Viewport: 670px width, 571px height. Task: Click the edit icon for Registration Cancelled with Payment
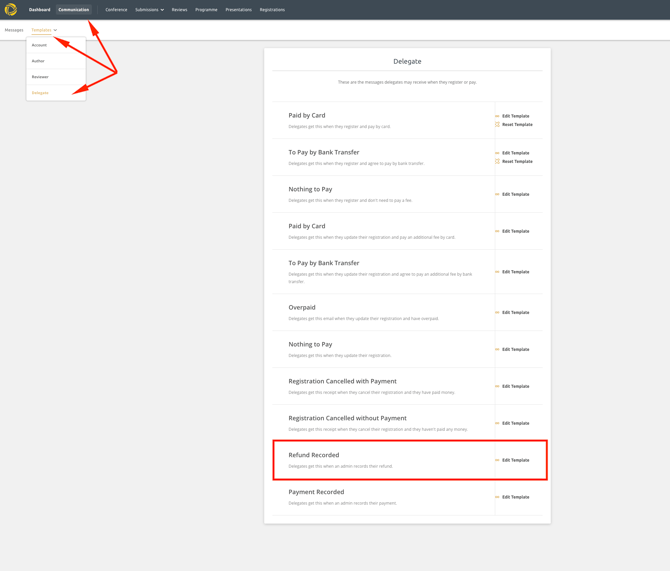tap(497, 386)
